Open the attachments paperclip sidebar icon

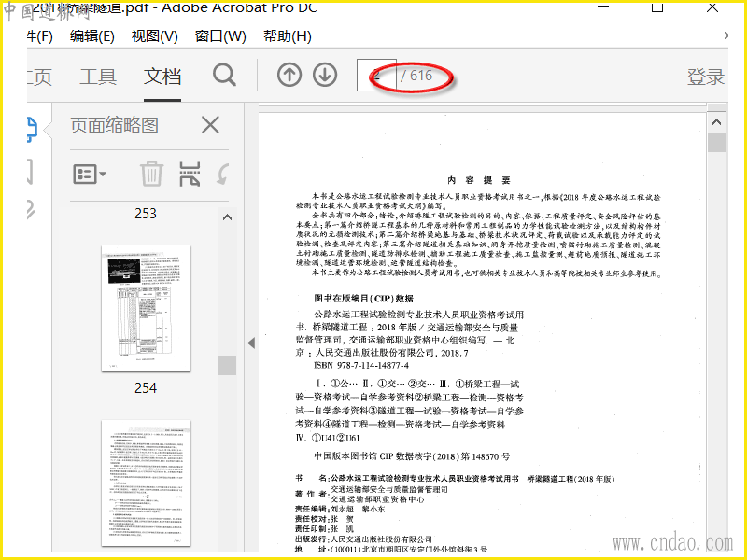point(30,209)
